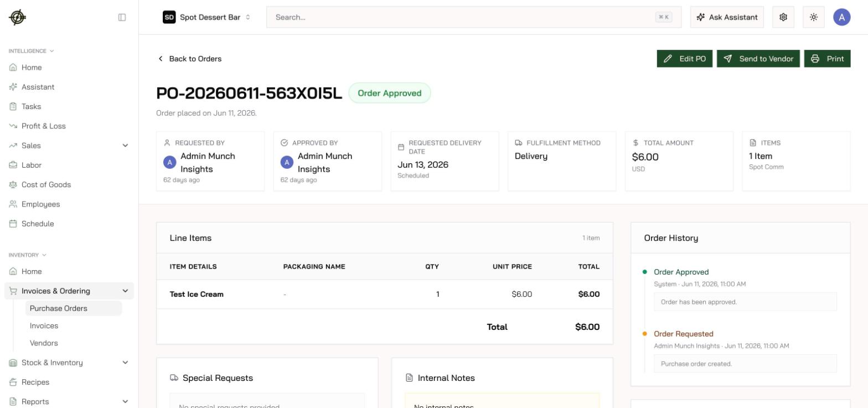868x408 pixels.
Task: Click the Tasks clipboard icon
Action: [x=13, y=106]
